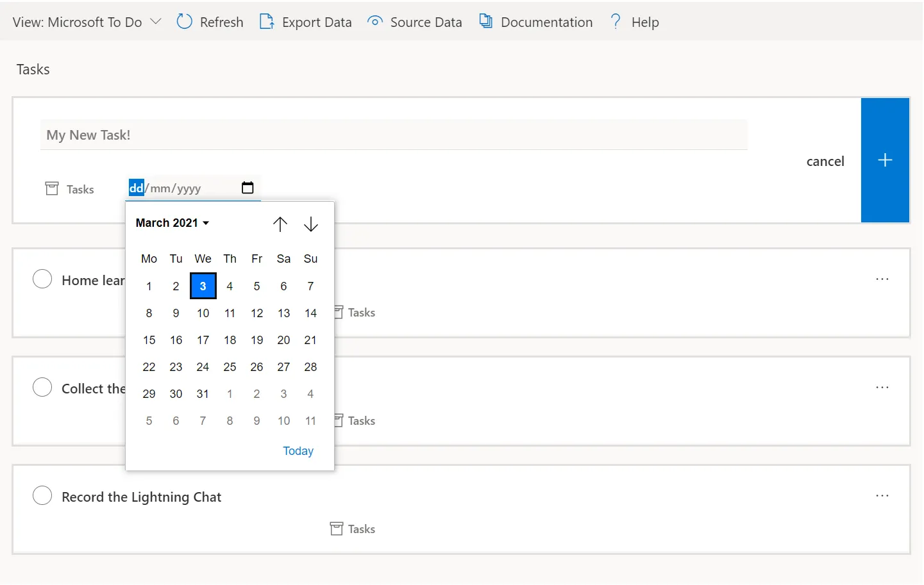This screenshot has height=585, width=924.
Task: Click the Today link in the calendar
Action: [298, 450]
